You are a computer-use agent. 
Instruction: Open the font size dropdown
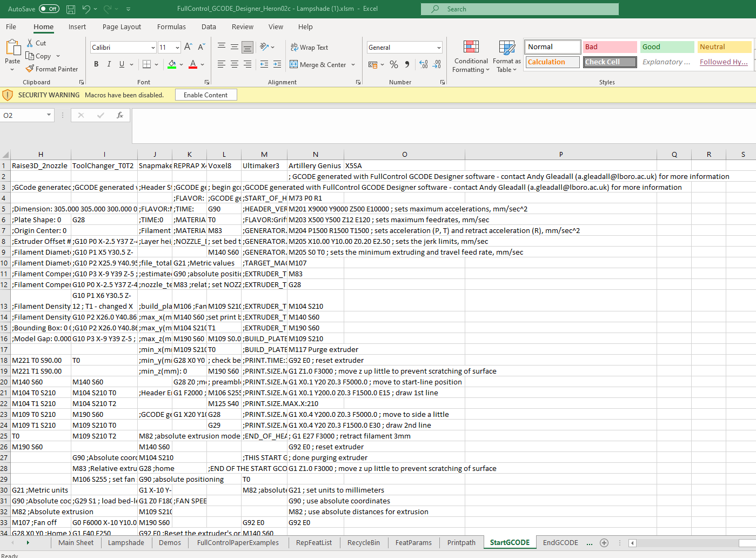click(177, 48)
